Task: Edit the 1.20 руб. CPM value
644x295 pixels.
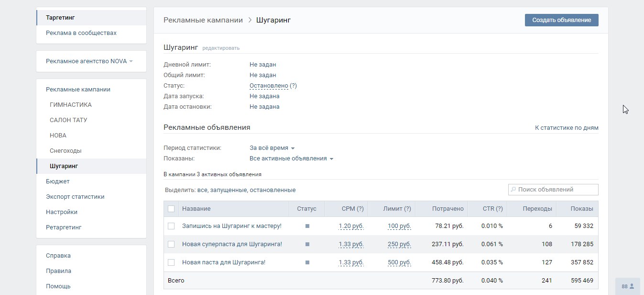Action: pos(351,226)
